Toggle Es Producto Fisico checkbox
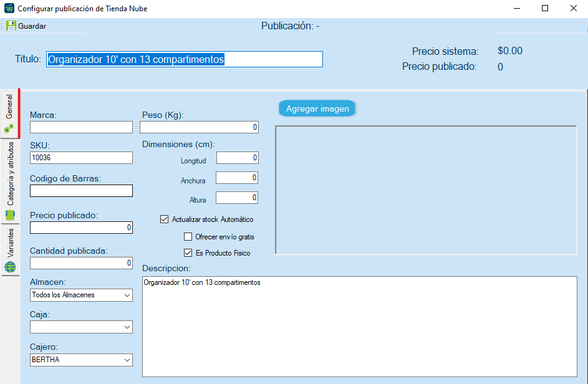 (188, 252)
